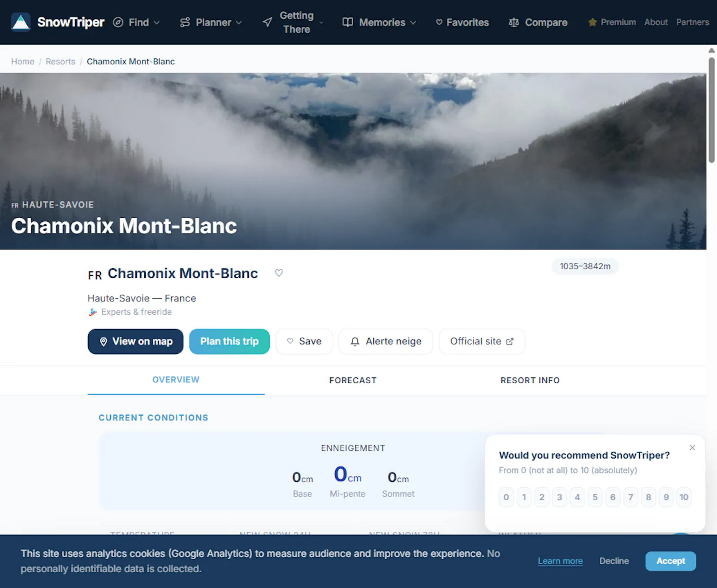The image size is (717, 588).
Task: Open the Partners page
Action: click(692, 22)
